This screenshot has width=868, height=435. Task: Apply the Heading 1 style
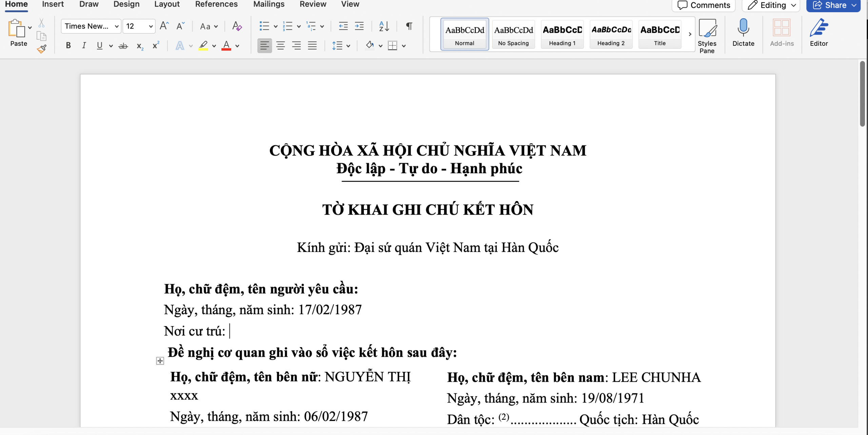562,34
